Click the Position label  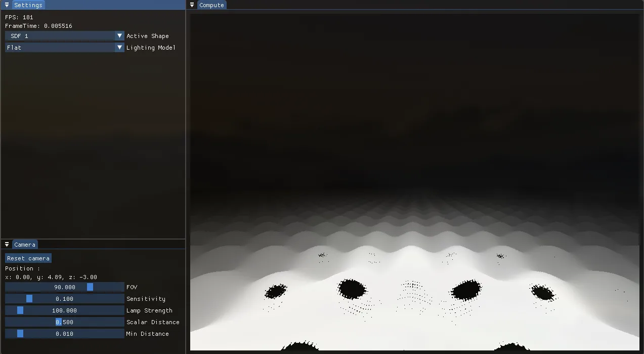coord(22,268)
